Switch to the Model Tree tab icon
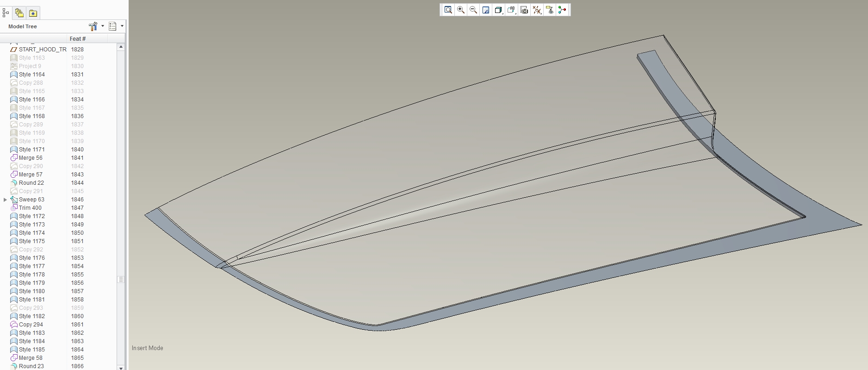The height and width of the screenshot is (370, 868). 6,13
